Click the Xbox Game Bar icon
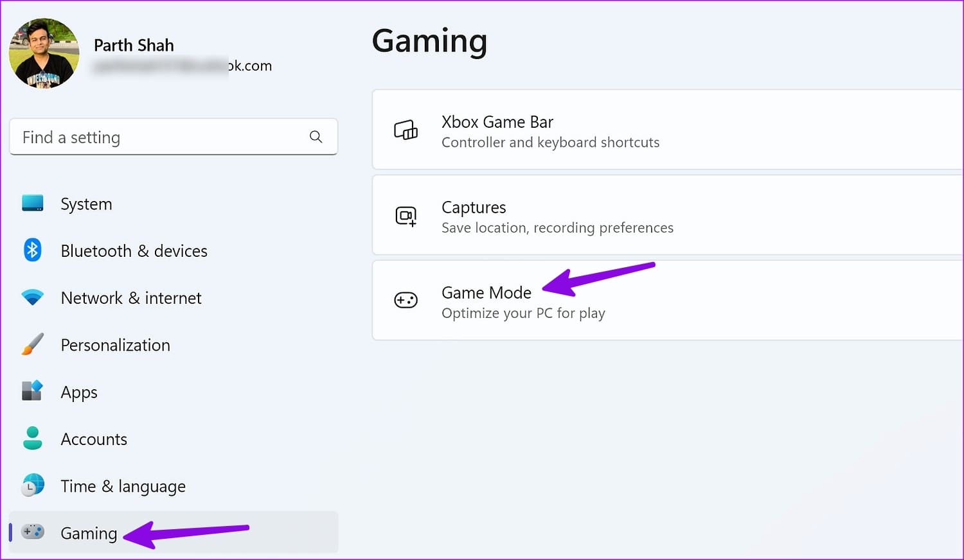The height and width of the screenshot is (560, 964). point(406,130)
